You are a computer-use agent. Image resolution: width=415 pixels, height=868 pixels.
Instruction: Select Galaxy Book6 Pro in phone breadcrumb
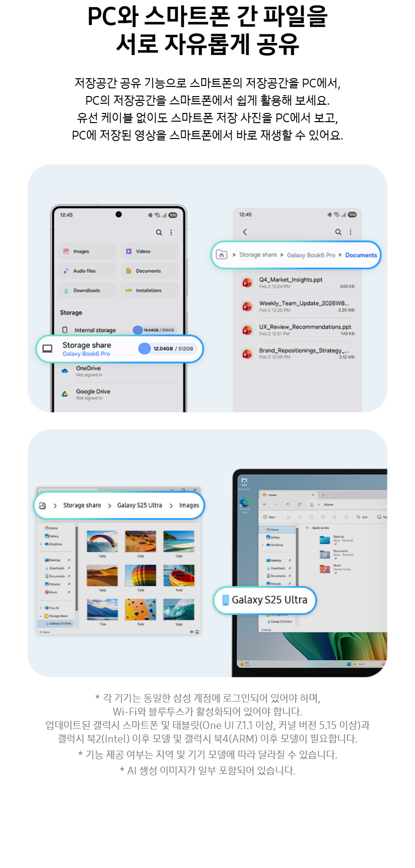[311, 255]
